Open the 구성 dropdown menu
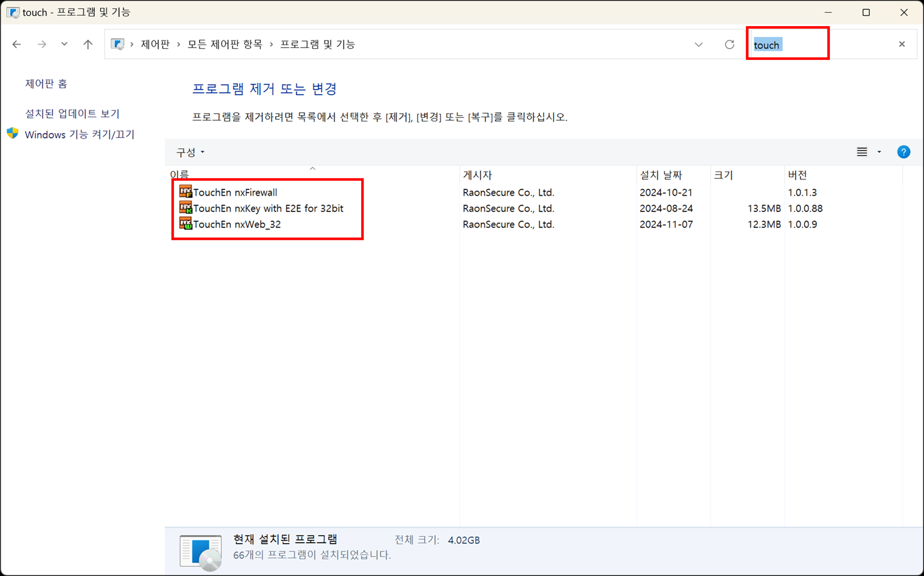Screen dimensions: 924x576 pos(190,152)
